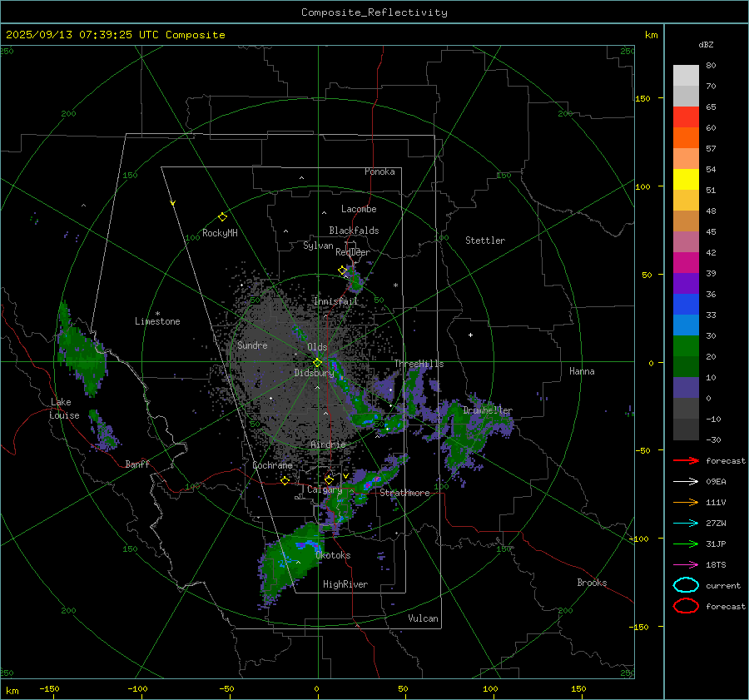
Task: Click the white plus marker west of Hanna
Action: [x=470, y=335]
